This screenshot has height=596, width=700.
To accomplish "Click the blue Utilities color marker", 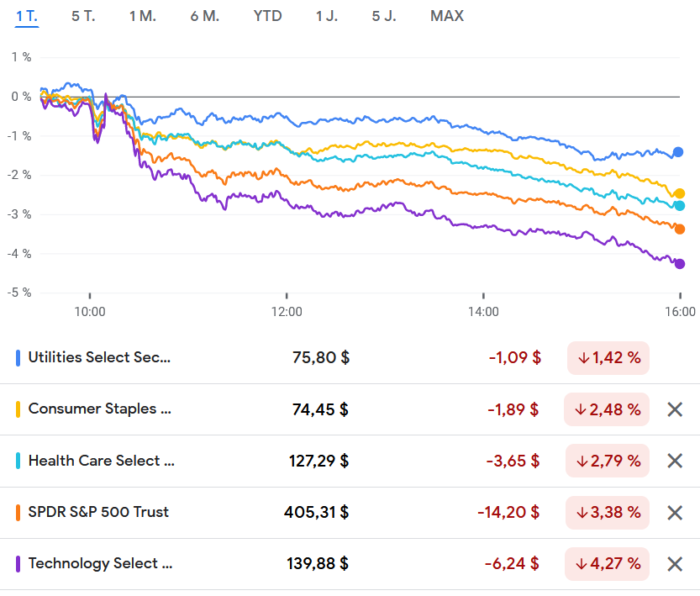I will point(18,358).
